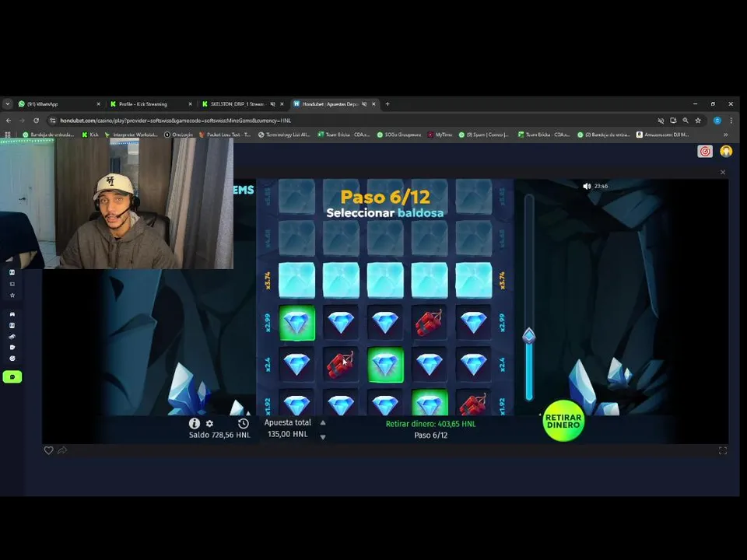This screenshot has height=560, width=747.
Task: Open the zoom magnifier icon in address bar
Action: tap(686, 121)
